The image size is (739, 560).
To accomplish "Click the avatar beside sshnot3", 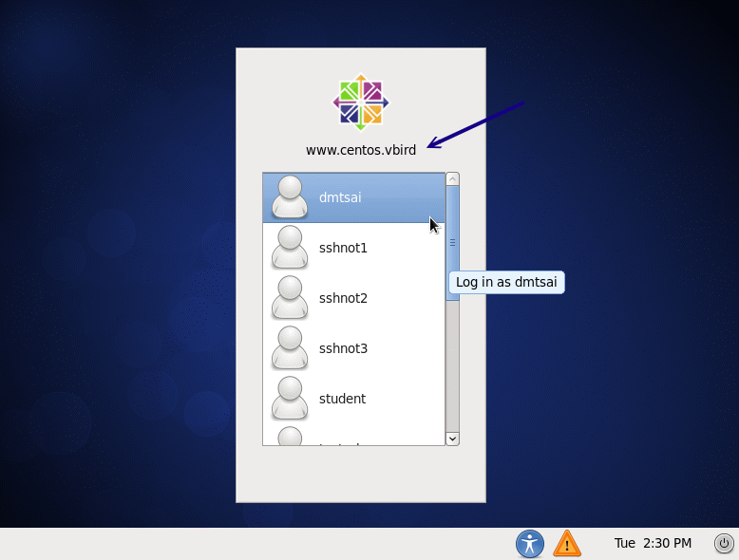I will (x=290, y=348).
